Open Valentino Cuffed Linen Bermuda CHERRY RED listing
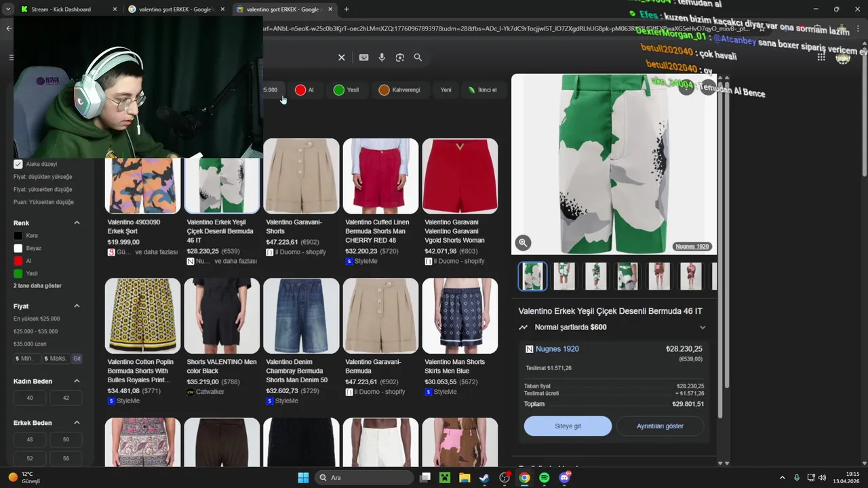This screenshot has width=868, height=488. click(380, 201)
